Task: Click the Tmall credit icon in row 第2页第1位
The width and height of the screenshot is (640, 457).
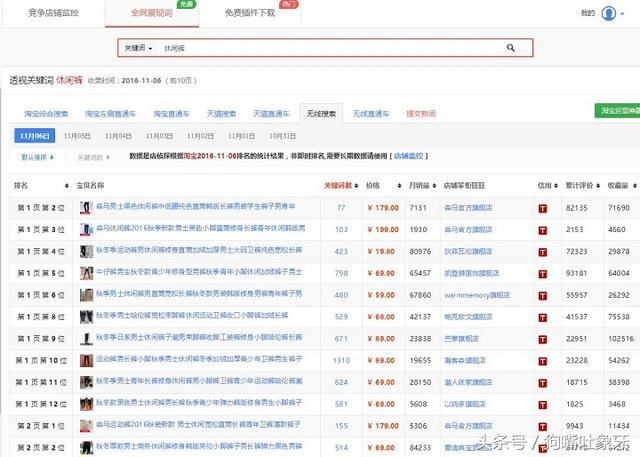Action: [542, 427]
